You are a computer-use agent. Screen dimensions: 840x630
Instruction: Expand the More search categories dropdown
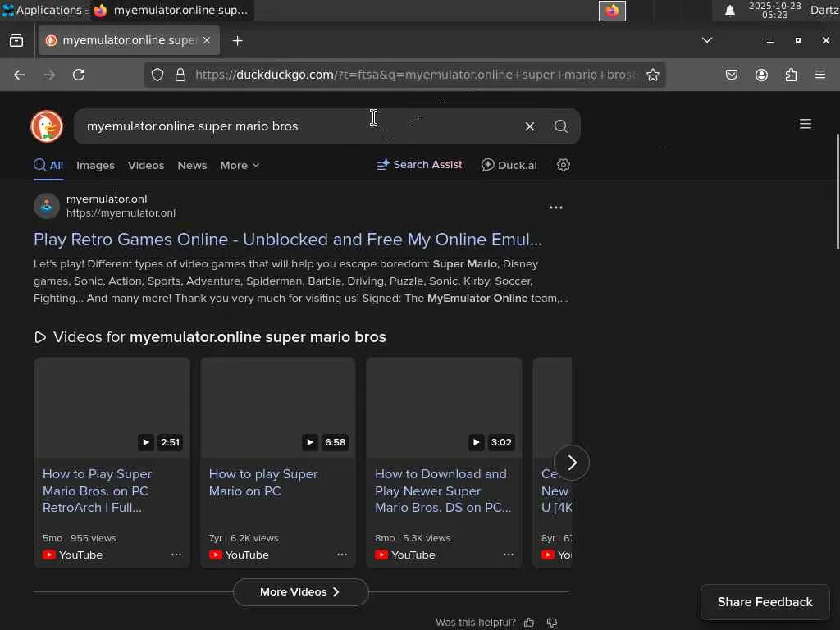[x=240, y=166]
